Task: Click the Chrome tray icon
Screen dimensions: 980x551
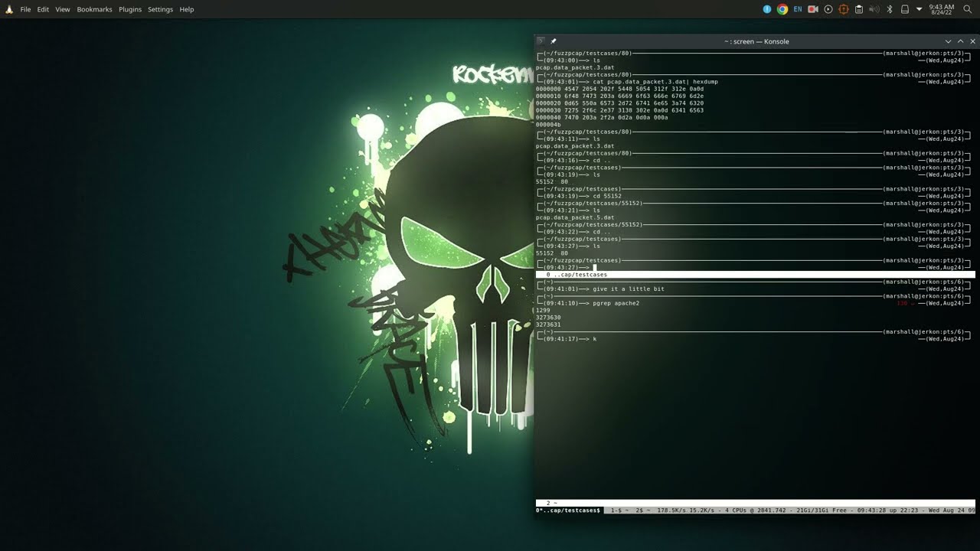Action: point(782,9)
